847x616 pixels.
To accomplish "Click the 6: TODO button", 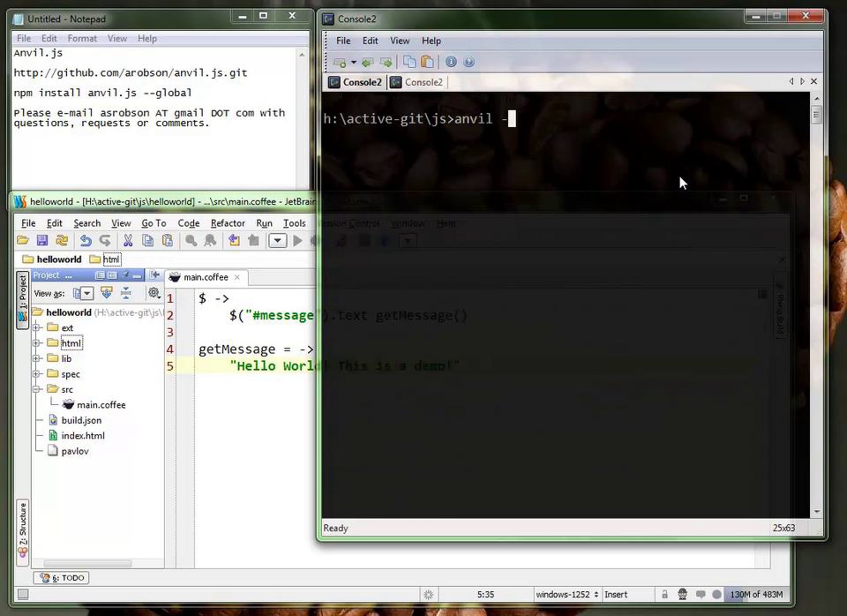I will coord(61,578).
